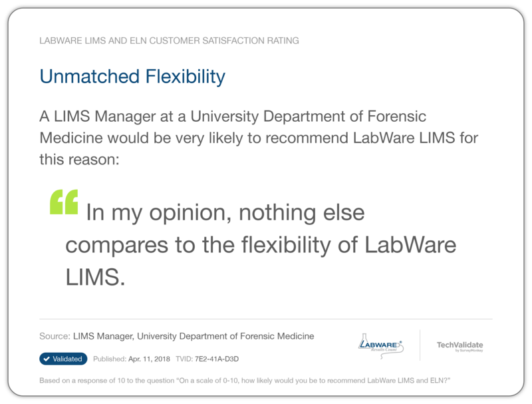The height and width of the screenshot is (404, 532).
Task: Click 'this reason:' in the intro paragraph
Action: [x=79, y=160]
